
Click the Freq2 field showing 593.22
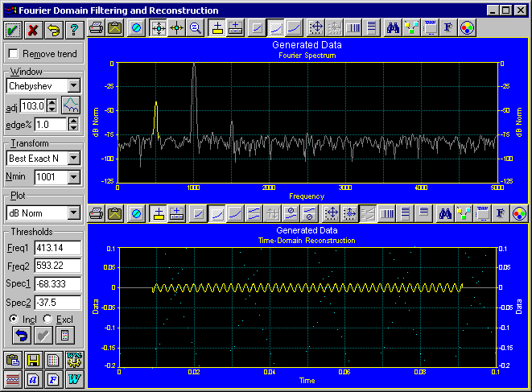tap(58, 266)
